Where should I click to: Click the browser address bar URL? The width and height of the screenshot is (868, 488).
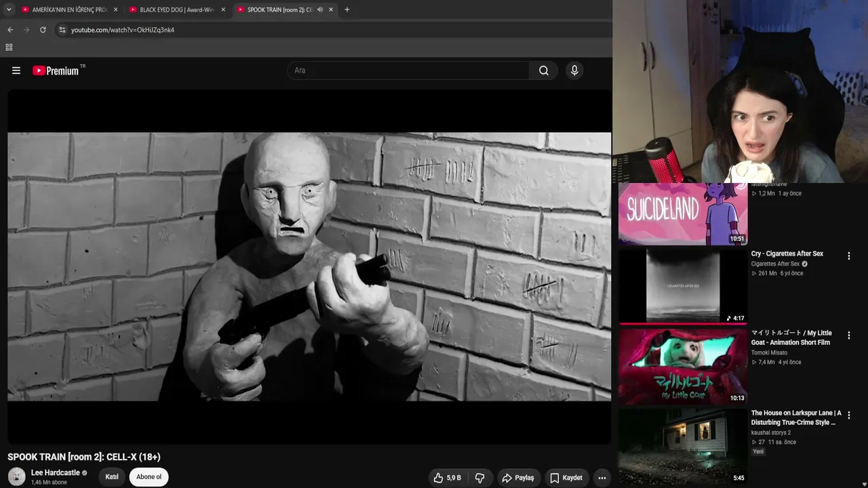click(x=123, y=30)
